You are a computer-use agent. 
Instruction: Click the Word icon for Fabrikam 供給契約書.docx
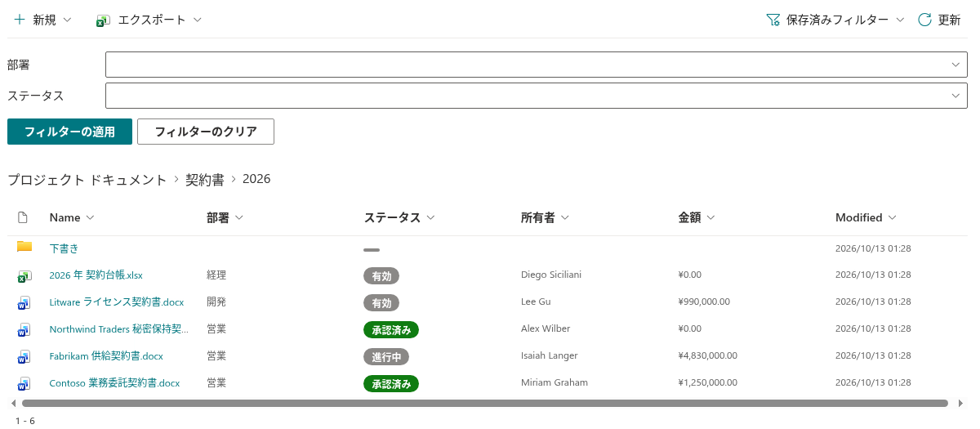[x=24, y=357]
